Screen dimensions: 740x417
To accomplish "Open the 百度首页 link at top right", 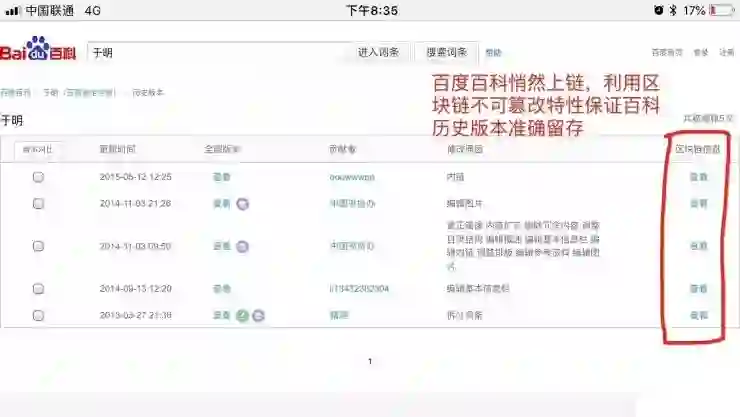I will 667,52.
